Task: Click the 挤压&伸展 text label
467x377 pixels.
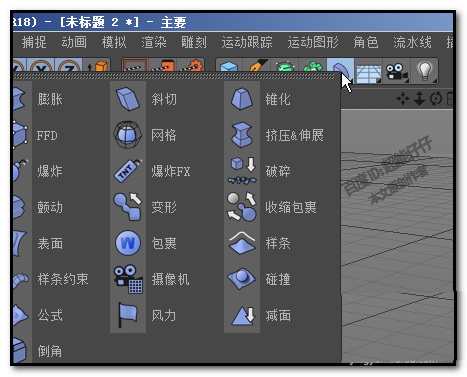Action: (x=295, y=135)
